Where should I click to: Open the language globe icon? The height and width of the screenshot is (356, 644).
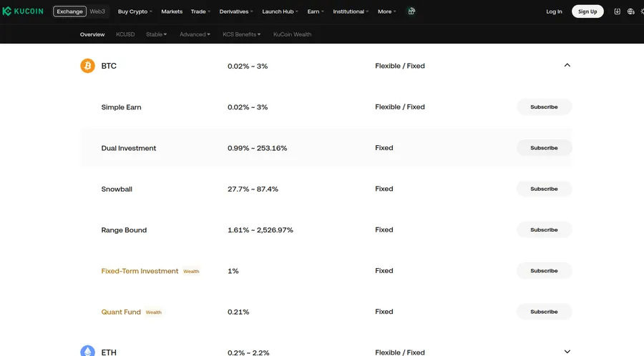[x=631, y=11]
